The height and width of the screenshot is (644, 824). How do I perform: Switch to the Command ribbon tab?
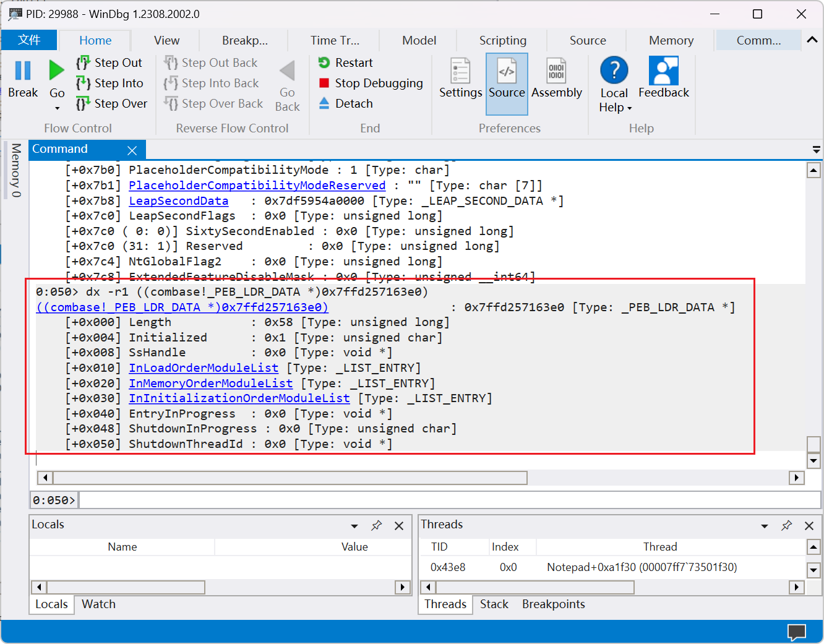[x=758, y=40]
